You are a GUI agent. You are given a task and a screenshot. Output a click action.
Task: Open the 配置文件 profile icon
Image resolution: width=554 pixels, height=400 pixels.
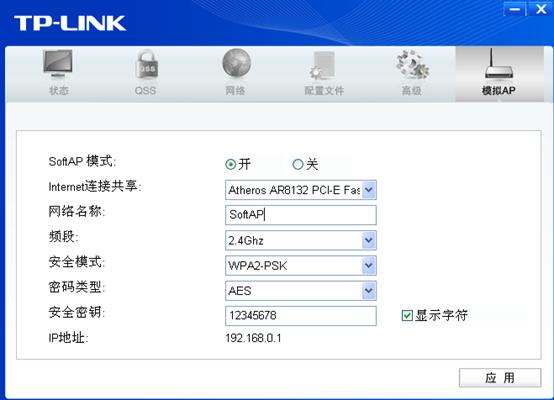click(x=322, y=66)
